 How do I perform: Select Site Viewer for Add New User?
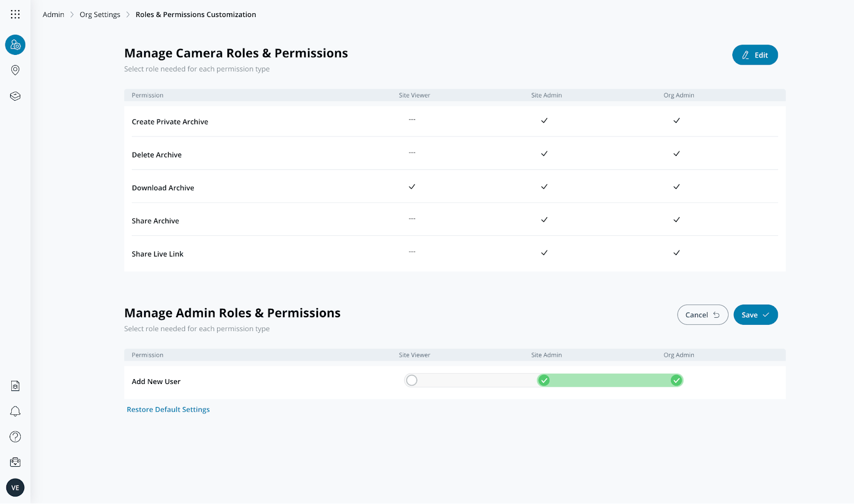tap(412, 380)
